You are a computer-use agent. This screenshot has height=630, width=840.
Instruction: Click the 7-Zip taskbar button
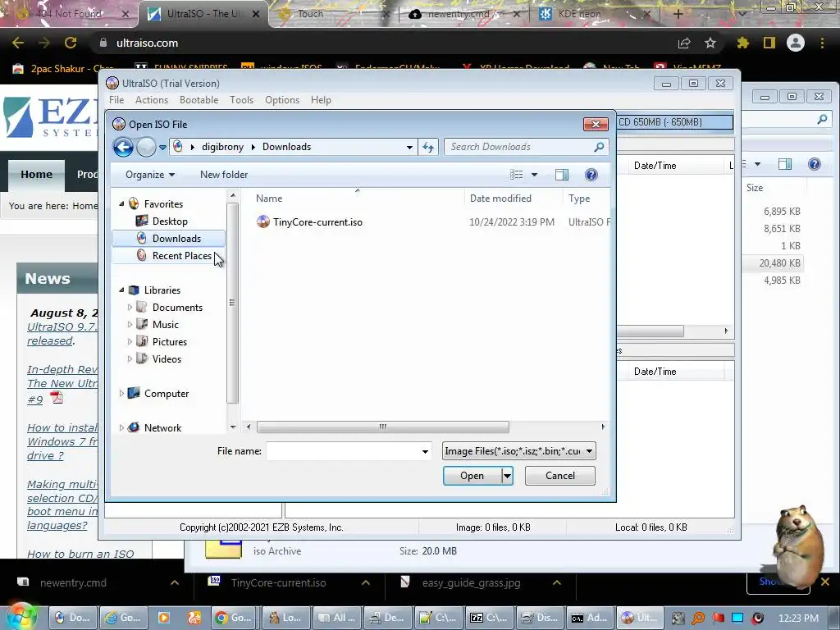point(490,618)
